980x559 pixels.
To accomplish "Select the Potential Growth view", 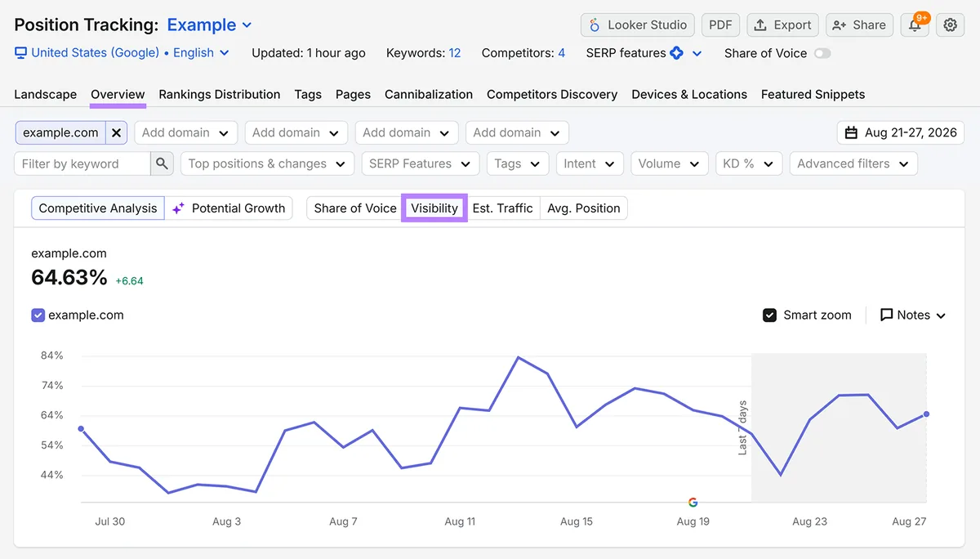I will point(229,208).
